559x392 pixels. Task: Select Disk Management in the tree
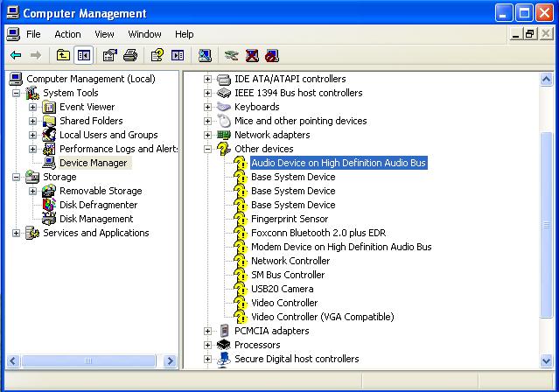96,219
